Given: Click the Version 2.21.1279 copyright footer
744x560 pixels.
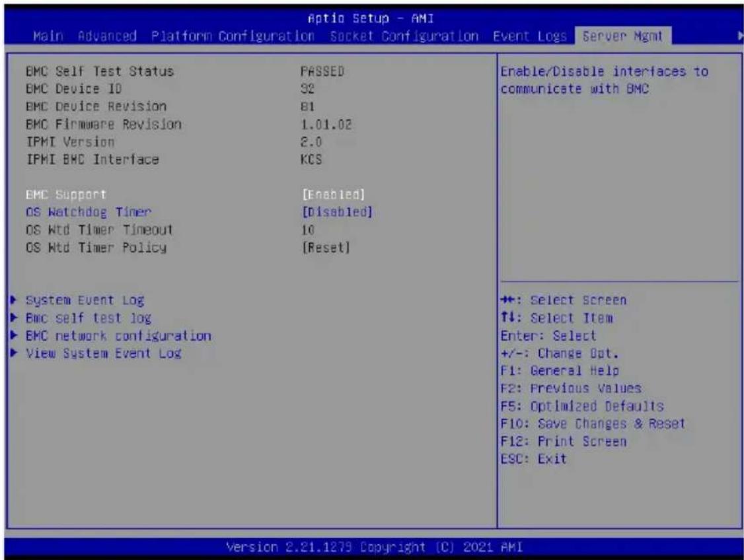Looking at the screenshot, I should pyautogui.click(x=375, y=547).
